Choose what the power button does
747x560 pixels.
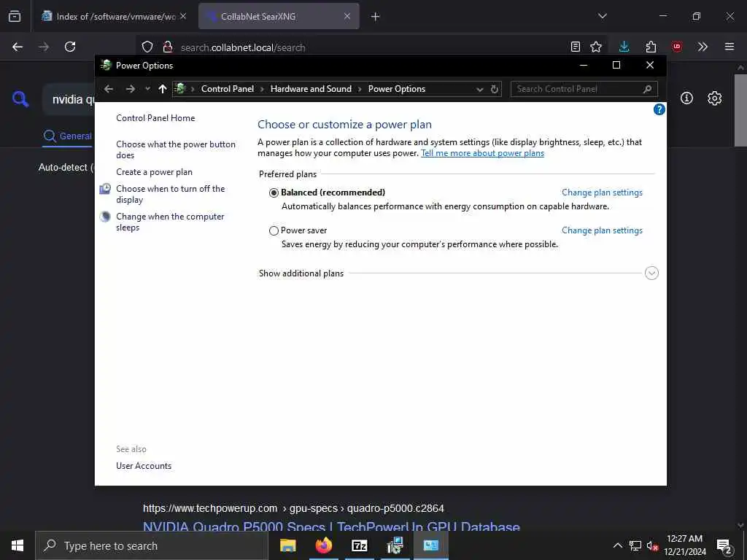click(x=175, y=149)
